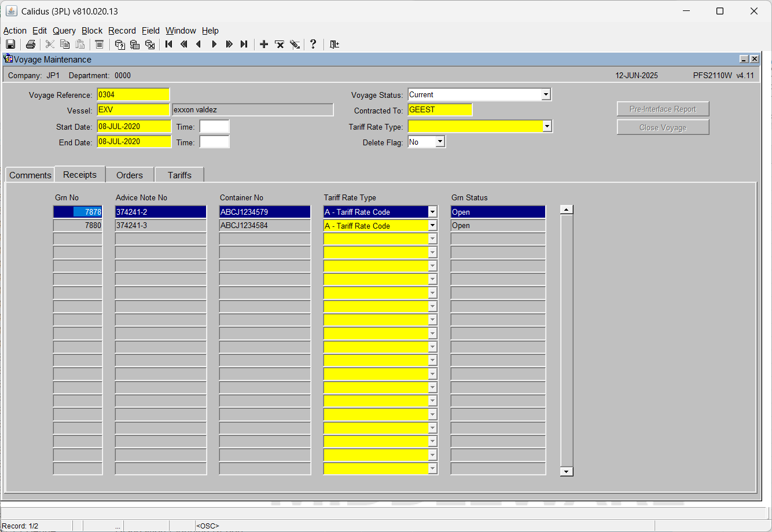The width and height of the screenshot is (772, 532).
Task: Open the Edit menu
Action: tap(40, 31)
